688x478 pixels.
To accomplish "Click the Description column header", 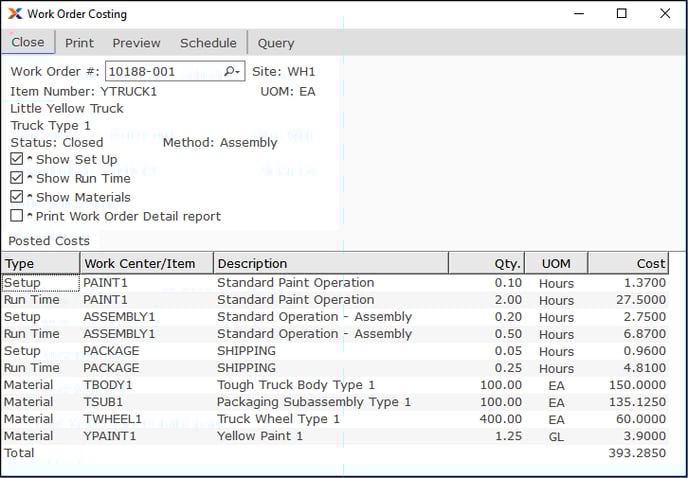I will point(330,264).
